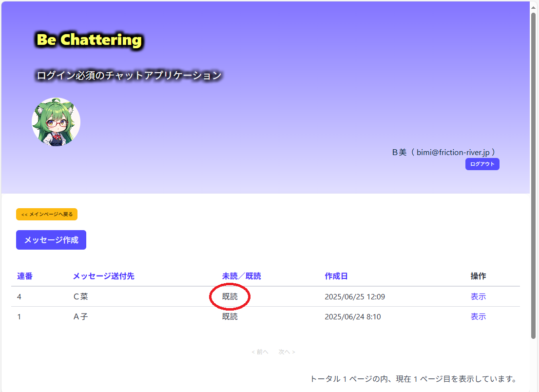Image resolution: width=539 pixels, height=392 pixels.
Task: Select recipient cell A子
Action: [81, 316]
